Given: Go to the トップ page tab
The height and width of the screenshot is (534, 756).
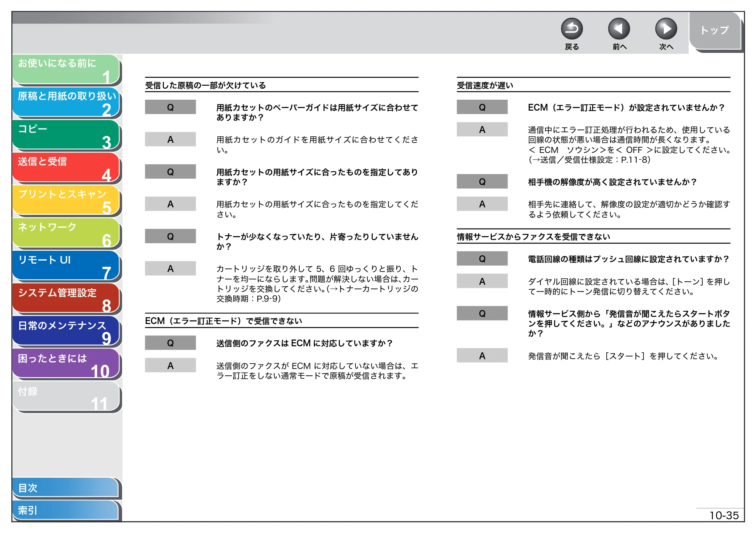Looking at the screenshot, I should pyautogui.click(x=715, y=31).
